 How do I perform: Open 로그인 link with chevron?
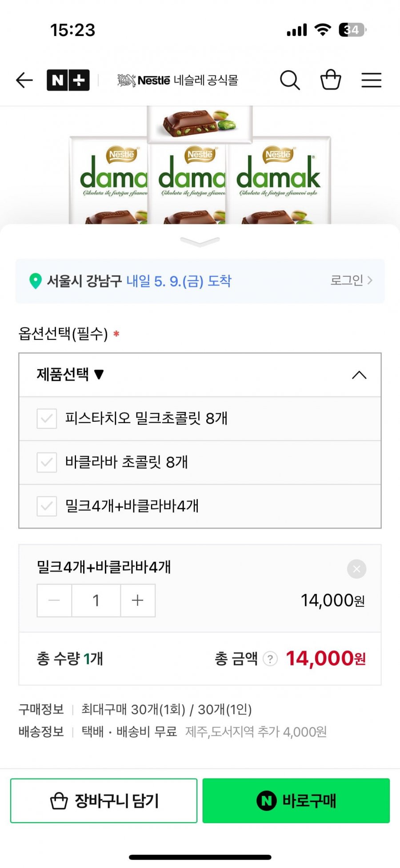tap(351, 280)
